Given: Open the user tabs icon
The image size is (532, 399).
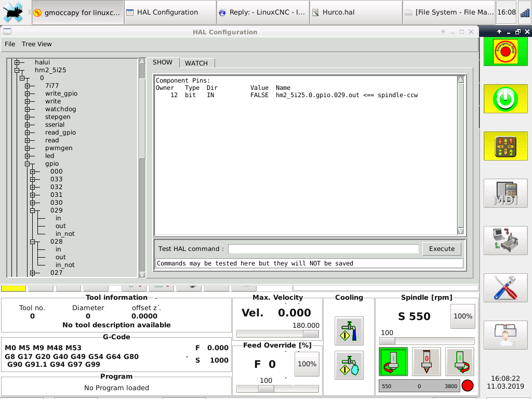Looking at the screenshot, I should [506, 335].
